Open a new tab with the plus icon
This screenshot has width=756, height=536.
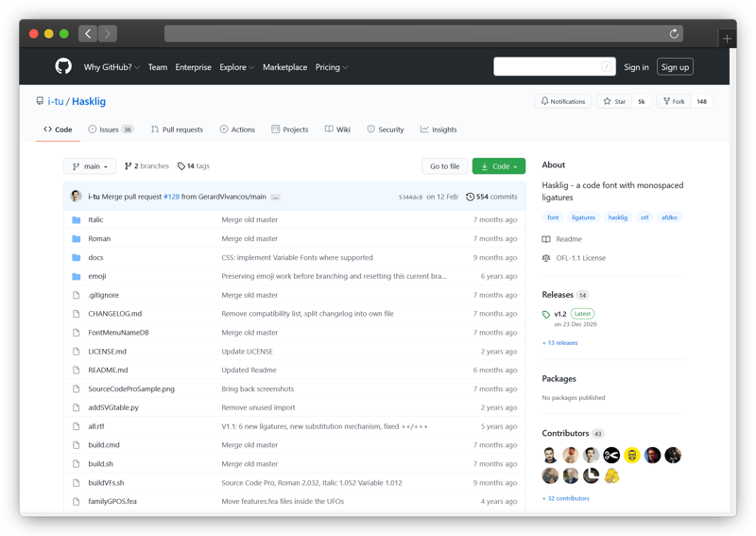(x=727, y=39)
